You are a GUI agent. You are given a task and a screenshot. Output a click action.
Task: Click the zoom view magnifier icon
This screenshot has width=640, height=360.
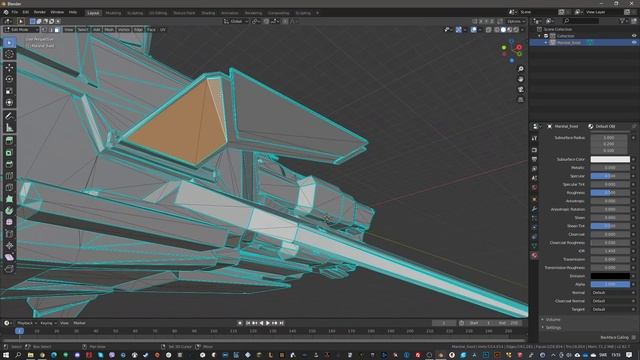pyautogui.click(x=520, y=69)
